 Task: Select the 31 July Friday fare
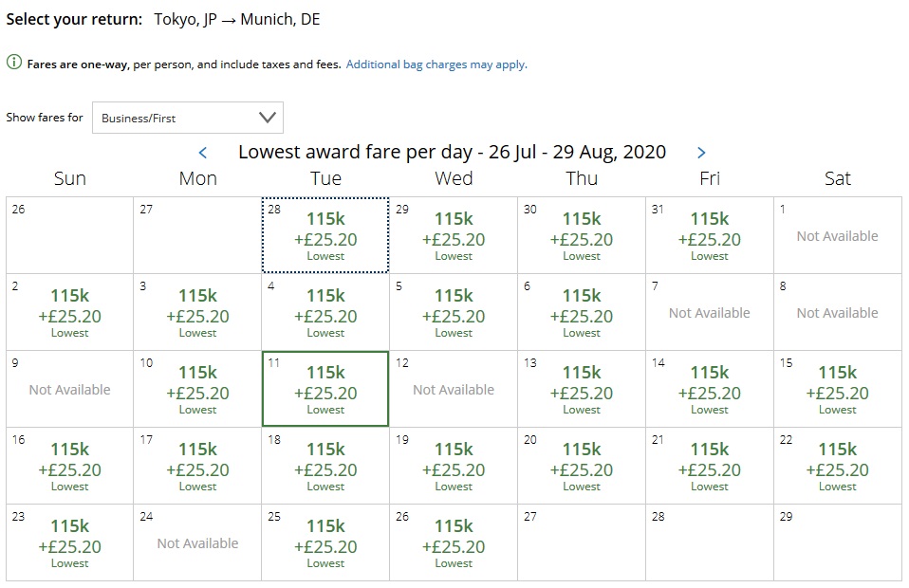click(710, 235)
